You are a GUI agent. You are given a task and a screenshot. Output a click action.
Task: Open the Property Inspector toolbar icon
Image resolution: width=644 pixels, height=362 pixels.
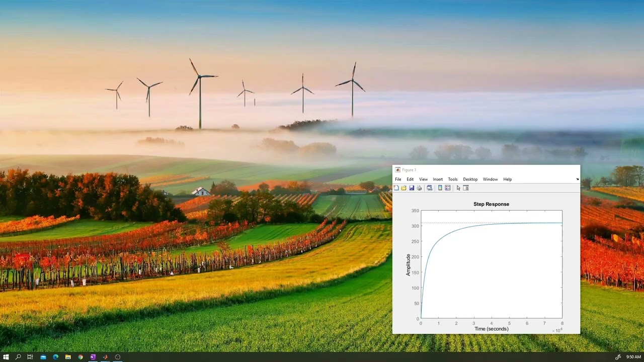(x=466, y=188)
